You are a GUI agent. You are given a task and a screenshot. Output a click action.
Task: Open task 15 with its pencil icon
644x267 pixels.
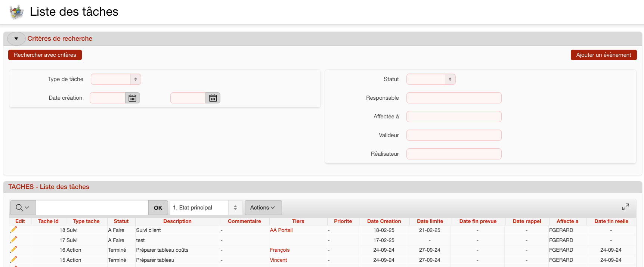pyautogui.click(x=14, y=260)
